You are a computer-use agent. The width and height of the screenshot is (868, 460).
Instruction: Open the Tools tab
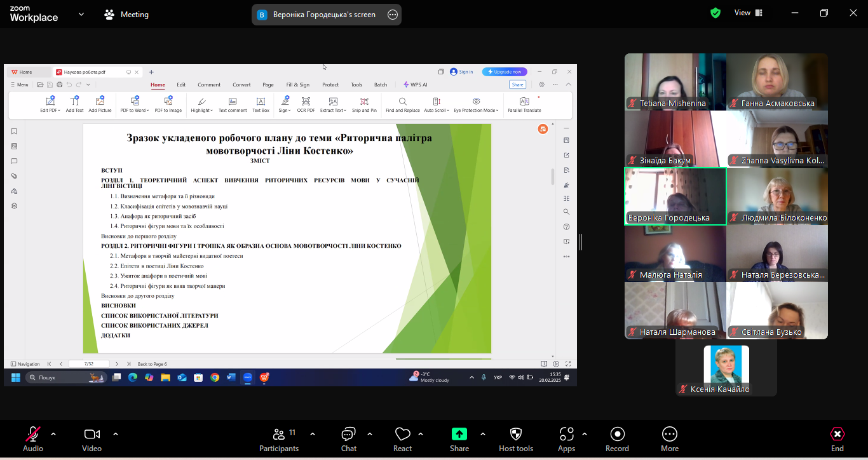pos(356,85)
